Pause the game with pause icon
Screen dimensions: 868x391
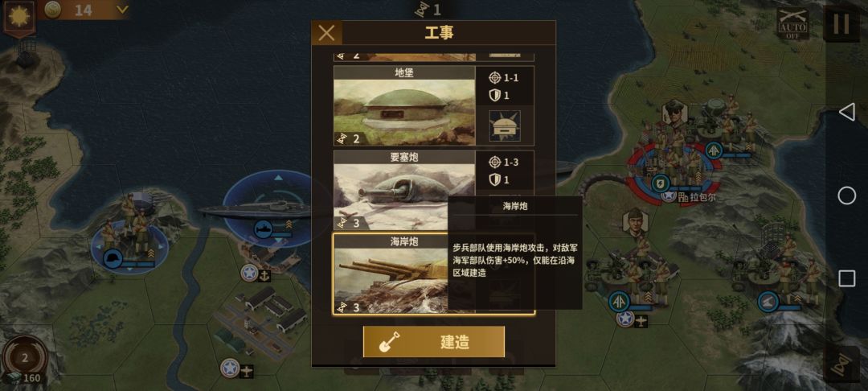pos(841,23)
